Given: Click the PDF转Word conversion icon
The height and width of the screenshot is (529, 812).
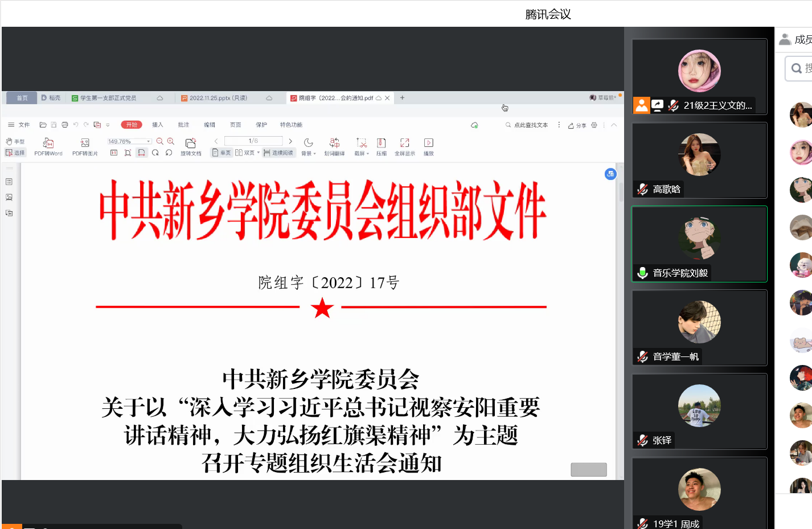Looking at the screenshot, I should click(48, 143).
